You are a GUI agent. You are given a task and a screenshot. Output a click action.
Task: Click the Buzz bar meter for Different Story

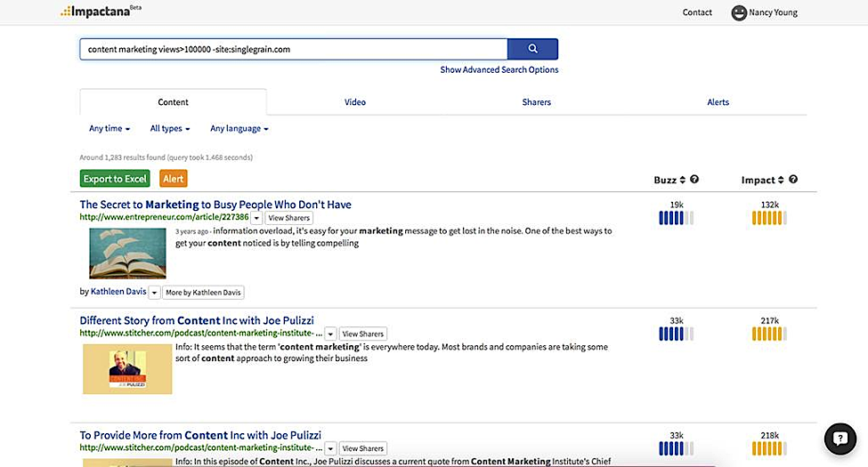(676, 334)
